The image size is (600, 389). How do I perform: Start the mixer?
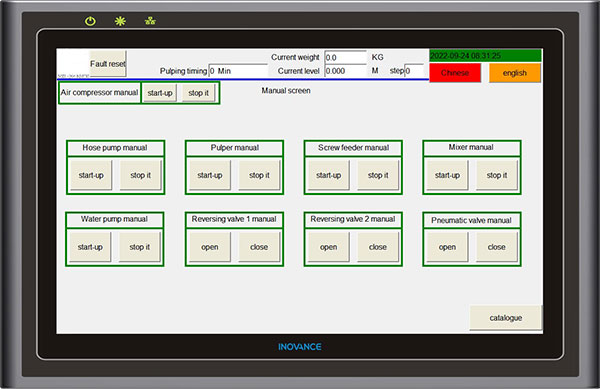[447, 175]
